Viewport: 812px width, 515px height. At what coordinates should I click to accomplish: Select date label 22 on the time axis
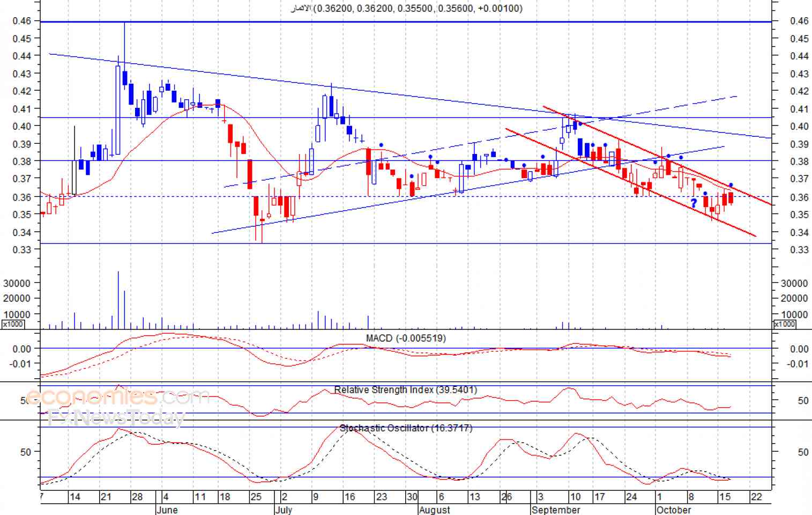(756, 497)
